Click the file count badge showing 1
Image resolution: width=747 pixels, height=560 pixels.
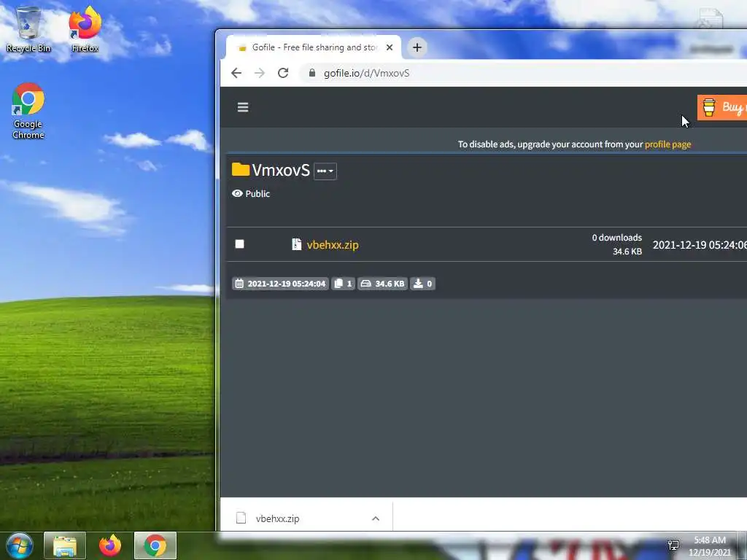(x=343, y=284)
